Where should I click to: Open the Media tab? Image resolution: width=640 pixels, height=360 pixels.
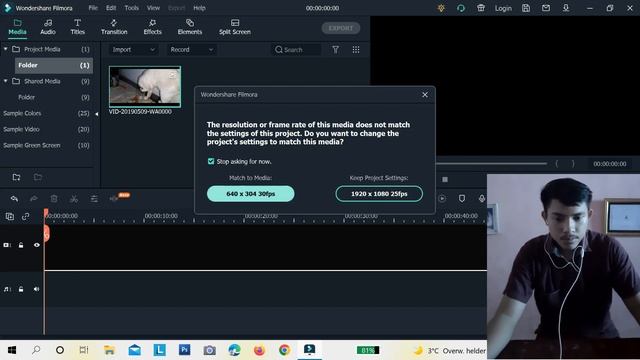[17, 27]
